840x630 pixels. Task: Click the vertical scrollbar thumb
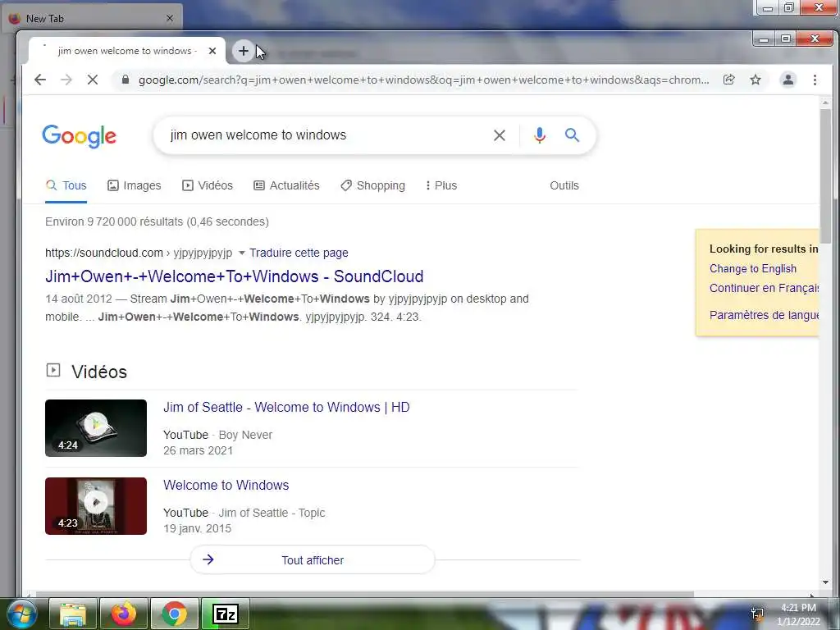(825, 176)
